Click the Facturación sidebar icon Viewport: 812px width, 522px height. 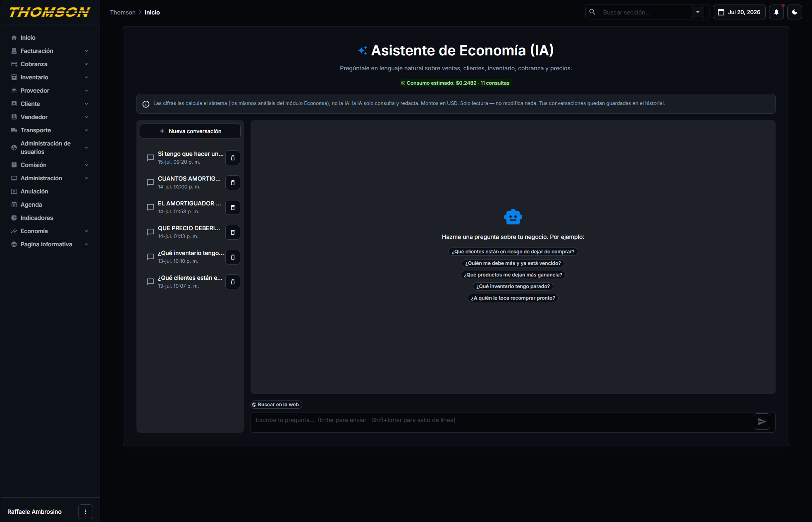(14, 51)
